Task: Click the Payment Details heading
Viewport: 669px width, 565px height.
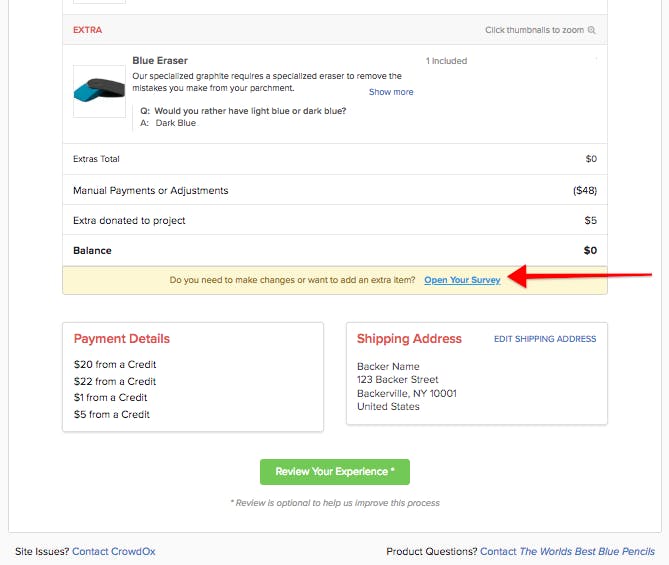Action: (x=122, y=339)
